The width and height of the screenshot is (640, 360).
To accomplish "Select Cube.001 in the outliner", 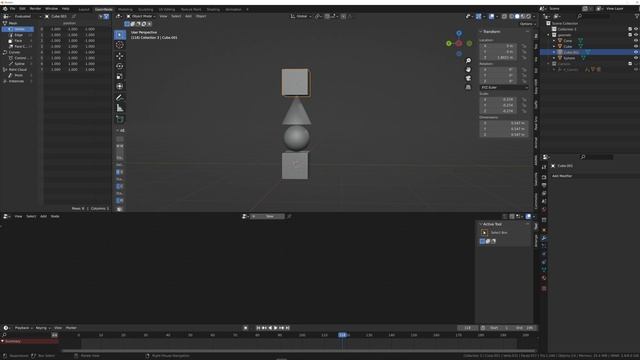I will point(571,52).
